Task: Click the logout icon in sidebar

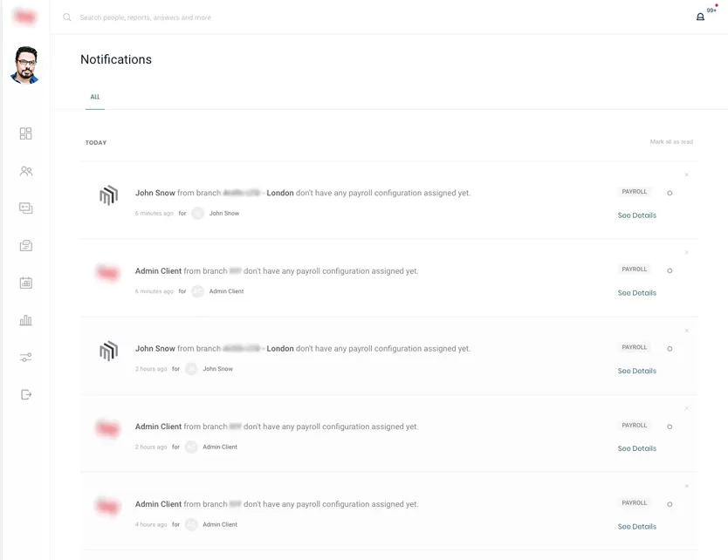Action: pos(25,394)
